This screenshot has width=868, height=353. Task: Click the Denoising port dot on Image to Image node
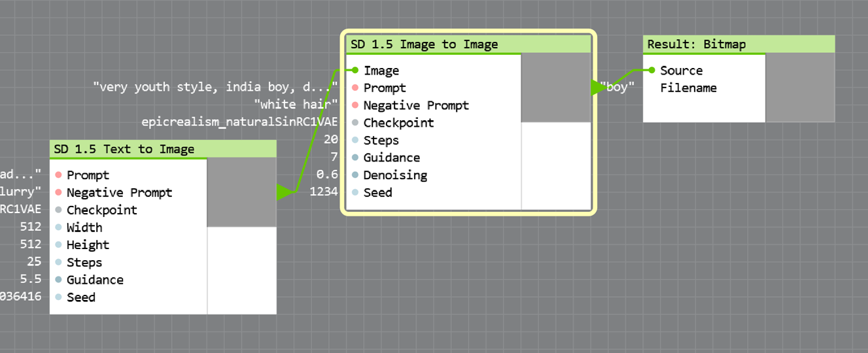point(355,175)
